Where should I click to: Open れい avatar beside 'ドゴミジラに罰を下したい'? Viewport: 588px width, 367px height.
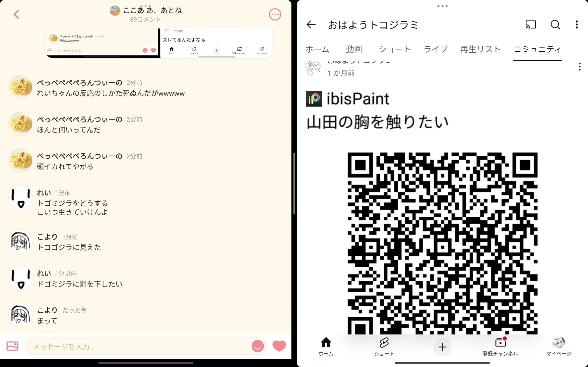pyautogui.click(x=20, y=278)
